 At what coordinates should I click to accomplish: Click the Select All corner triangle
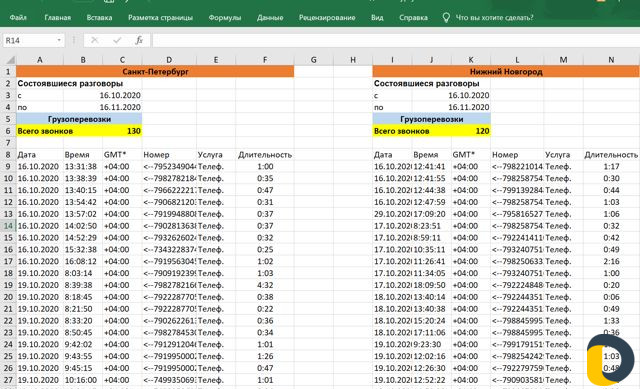[x=10, y=60]
